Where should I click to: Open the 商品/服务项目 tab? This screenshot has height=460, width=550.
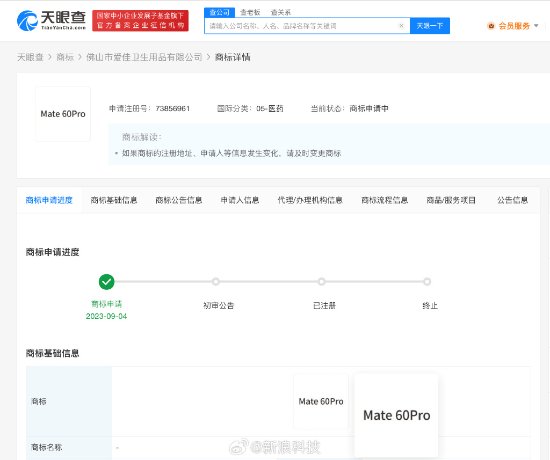(451, 200)
